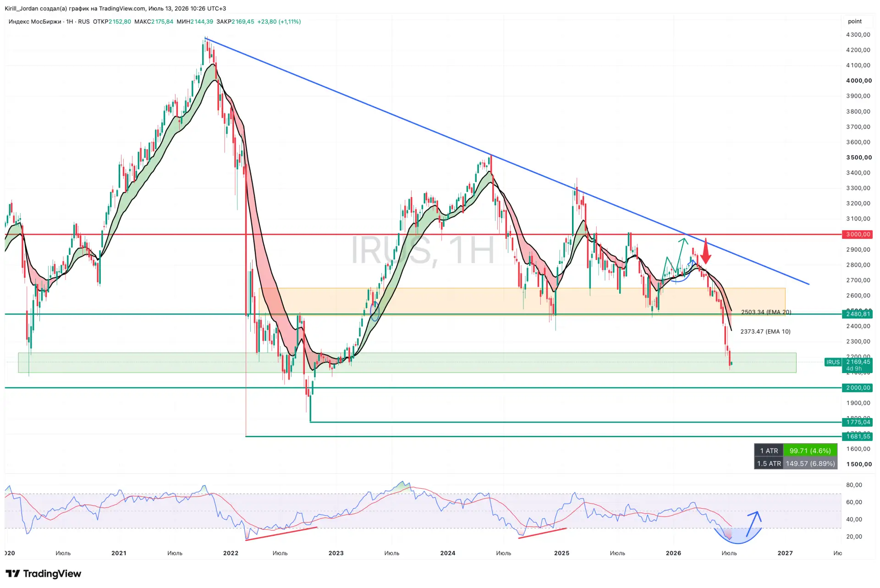Viewport: 880px width, 588px height.
Task: Select the 2023 label on the time axis
Action: 336,553
